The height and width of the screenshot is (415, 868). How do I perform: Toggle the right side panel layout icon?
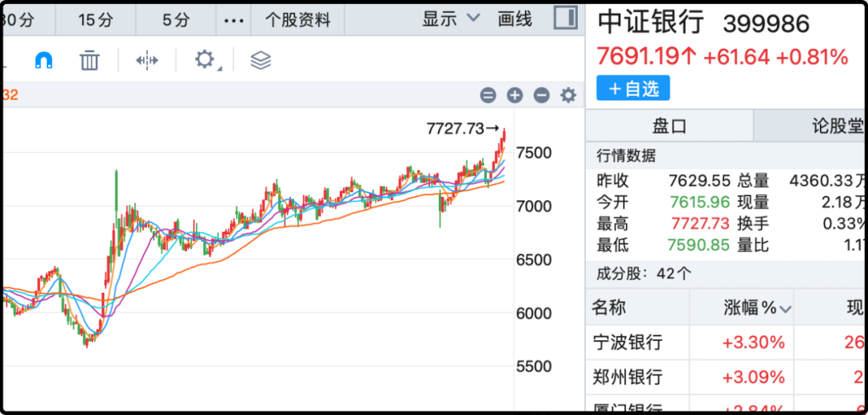(566, 18)
